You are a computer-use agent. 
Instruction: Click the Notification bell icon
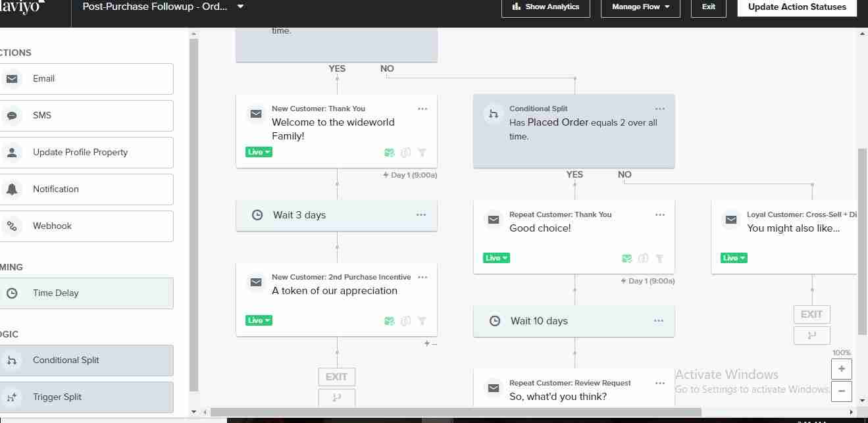(x=12, y=189)
